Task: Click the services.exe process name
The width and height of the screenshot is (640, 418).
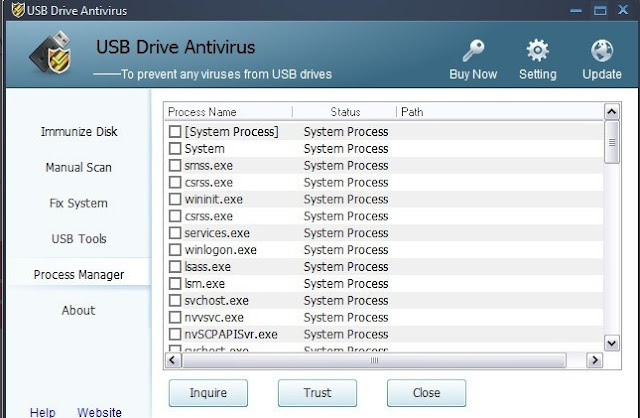Action: [217, 233]
